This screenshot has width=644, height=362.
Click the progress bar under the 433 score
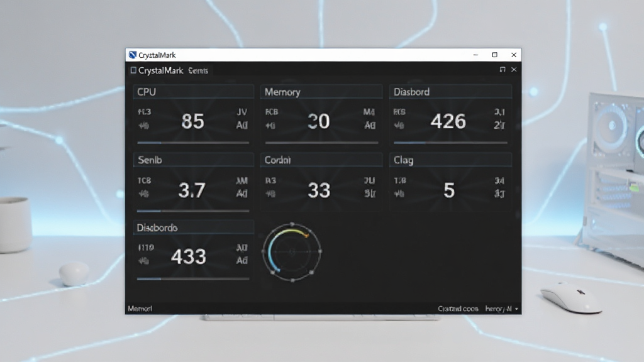(x=193, y=278)
